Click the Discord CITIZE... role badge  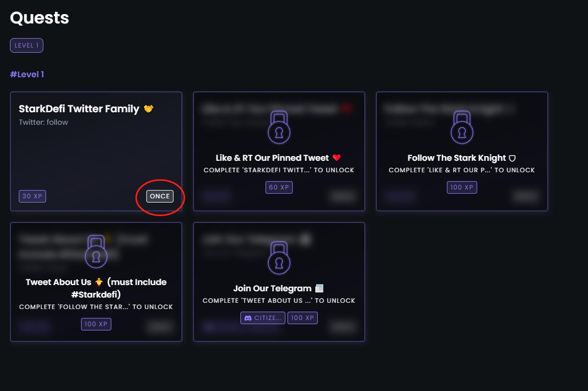pos(262,317)
